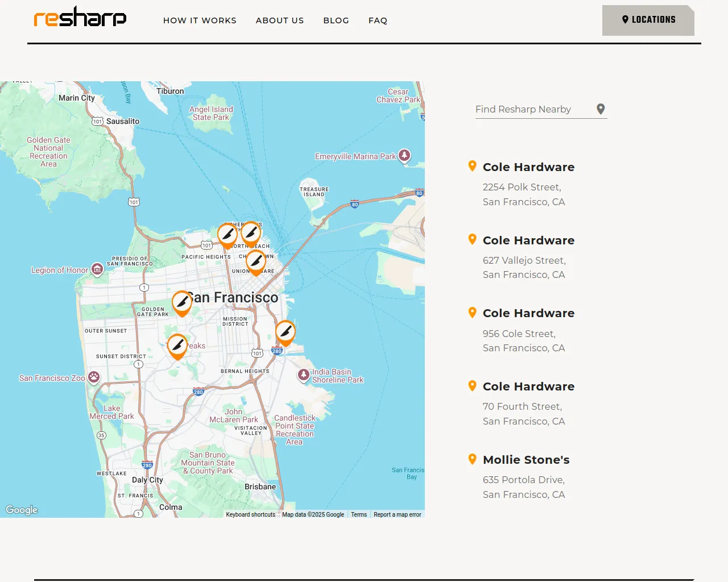The height and width of the screenshot is (582, 728).
Task: Go to About Us page
Action: [x=280, y=20]
